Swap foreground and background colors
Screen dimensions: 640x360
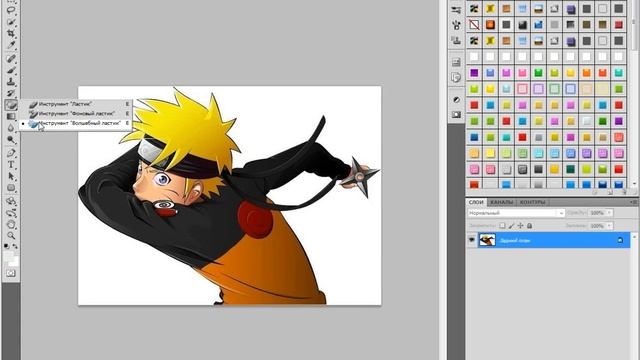15,247
